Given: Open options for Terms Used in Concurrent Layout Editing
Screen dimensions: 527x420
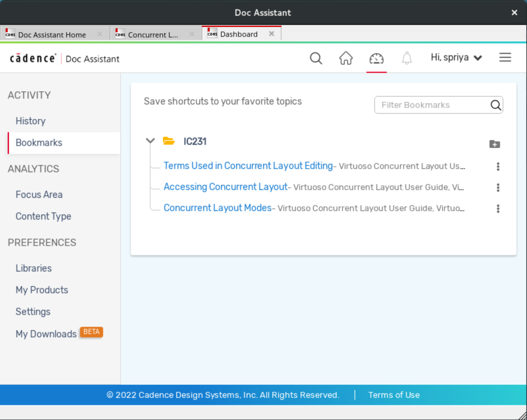Looking at the screenshot, I should click(x=498, y=167).
